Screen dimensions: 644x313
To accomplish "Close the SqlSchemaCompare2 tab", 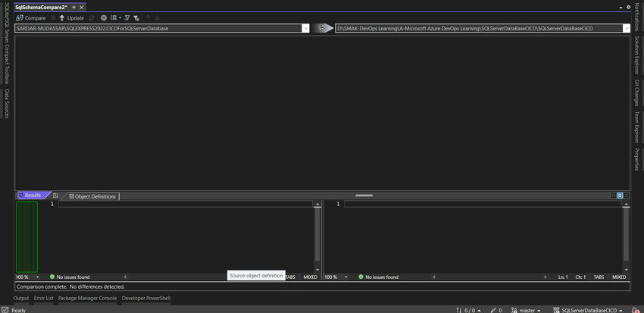I will [x=81, y=8].
